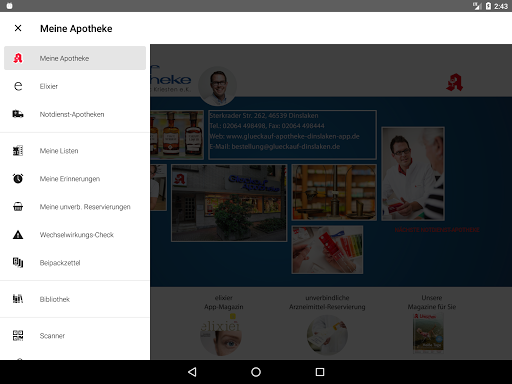Image resolution: width=512 pixels, height=384 pixels.
Task: Tap the pharmacist portrait photo
Action: coord(218,86)
